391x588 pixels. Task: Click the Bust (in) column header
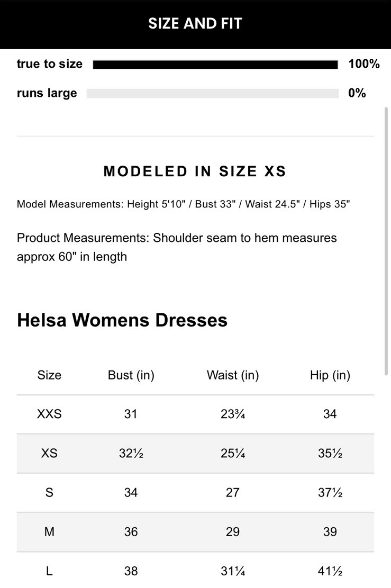pos(131,375)
